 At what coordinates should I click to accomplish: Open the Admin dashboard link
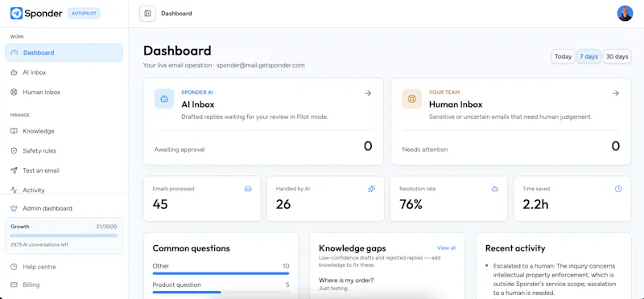(x=64, y=208)
